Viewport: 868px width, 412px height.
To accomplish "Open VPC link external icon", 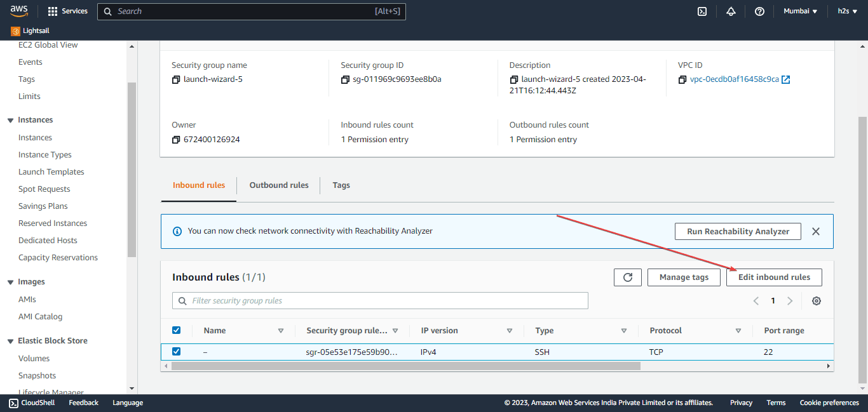I will (786, 80).
